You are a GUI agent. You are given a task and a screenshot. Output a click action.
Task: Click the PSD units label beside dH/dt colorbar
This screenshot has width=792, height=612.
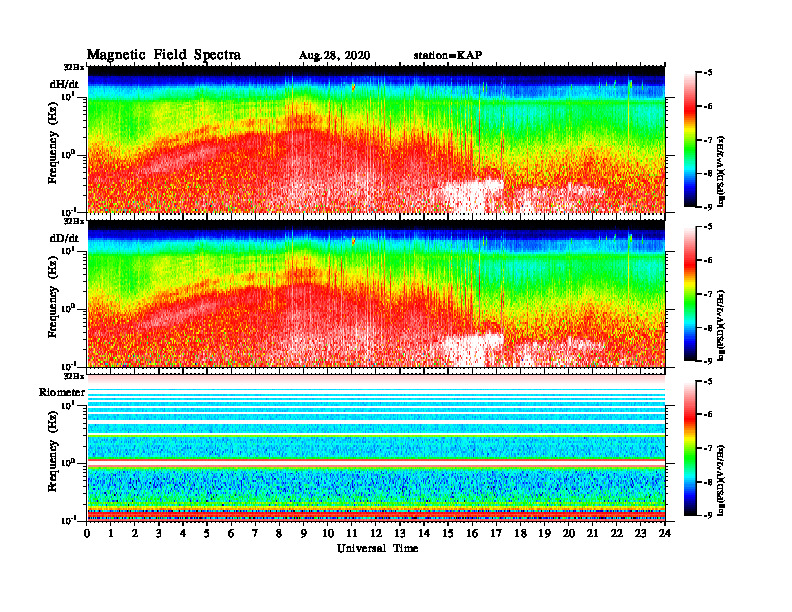coord(721,170)
